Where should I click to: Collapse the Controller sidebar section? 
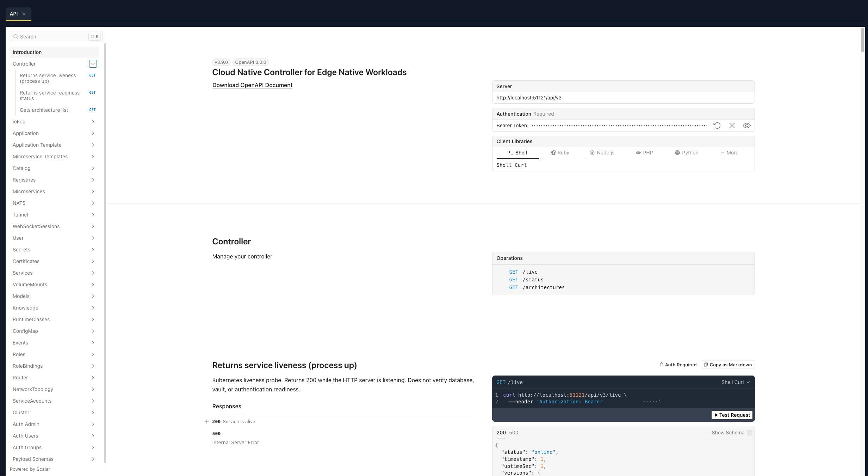point(93,64)
